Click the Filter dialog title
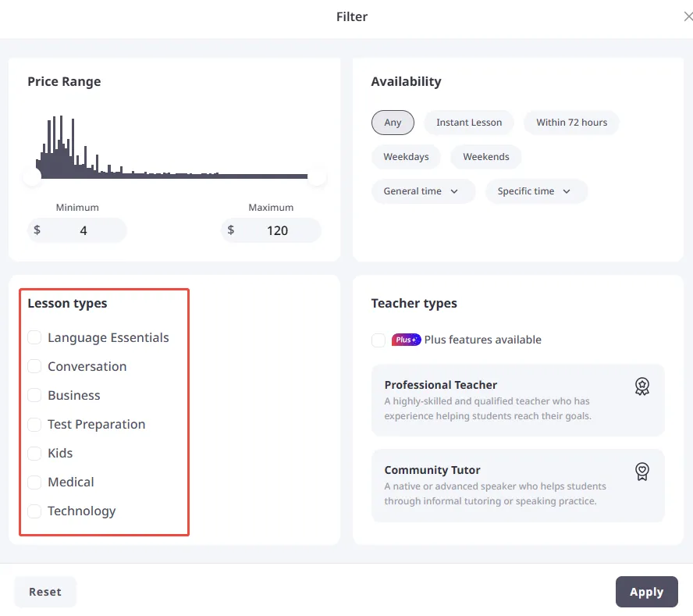Screen dimensions: 693x616 pyautogui.click(x=352, y=17)
